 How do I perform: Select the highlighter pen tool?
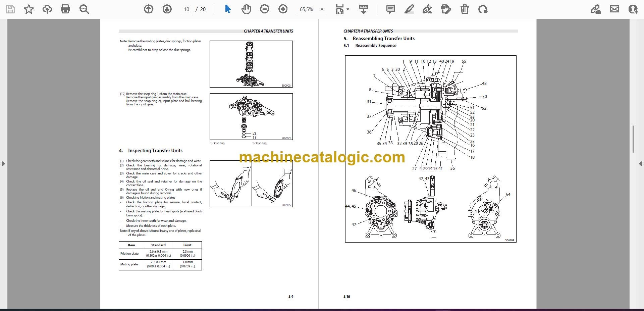click(409, 9)
